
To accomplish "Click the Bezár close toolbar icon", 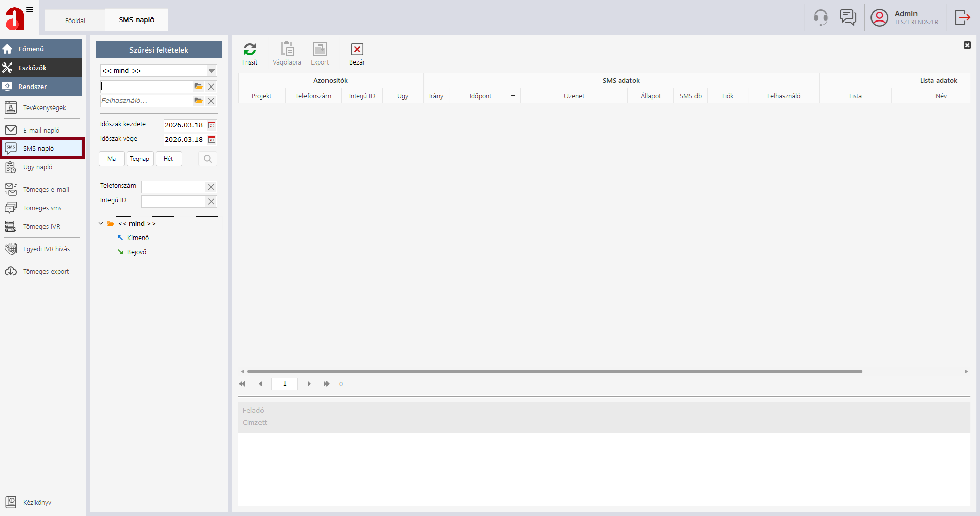I will [x=357, y=50].
